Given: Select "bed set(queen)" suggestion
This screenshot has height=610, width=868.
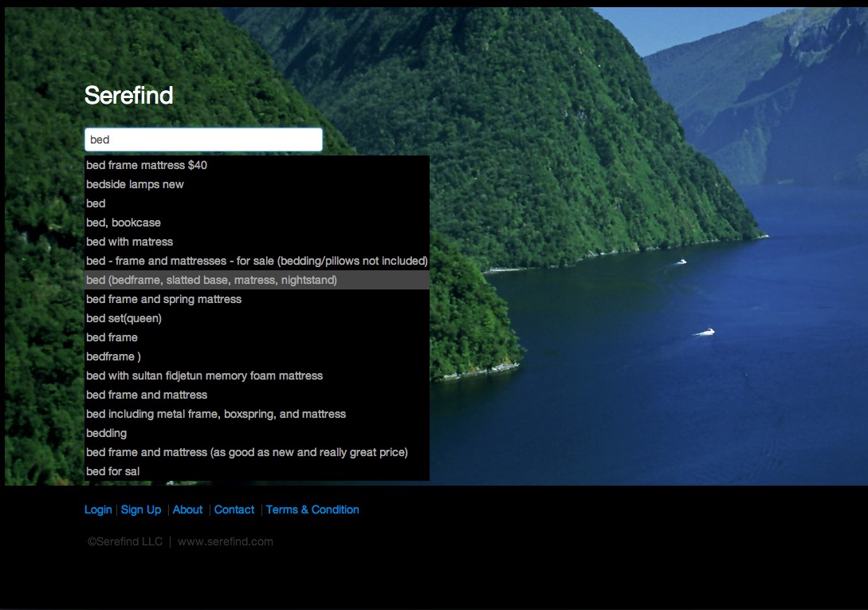Looking at the screenshot, I should [x=257, y=318].
